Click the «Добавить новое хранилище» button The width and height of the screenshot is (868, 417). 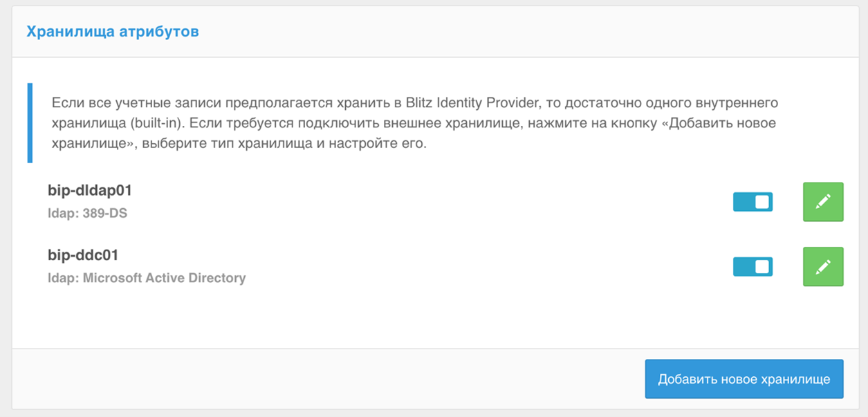pyautogui.click(x=744, y=379)
